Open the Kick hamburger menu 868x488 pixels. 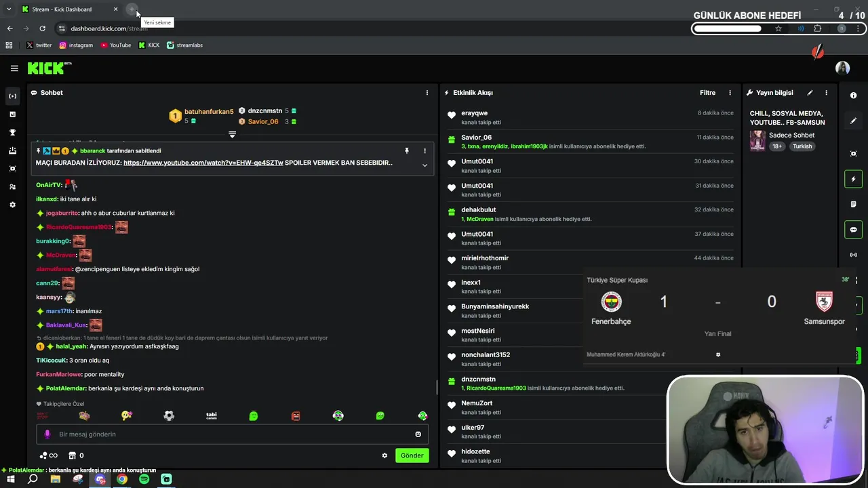14,68
